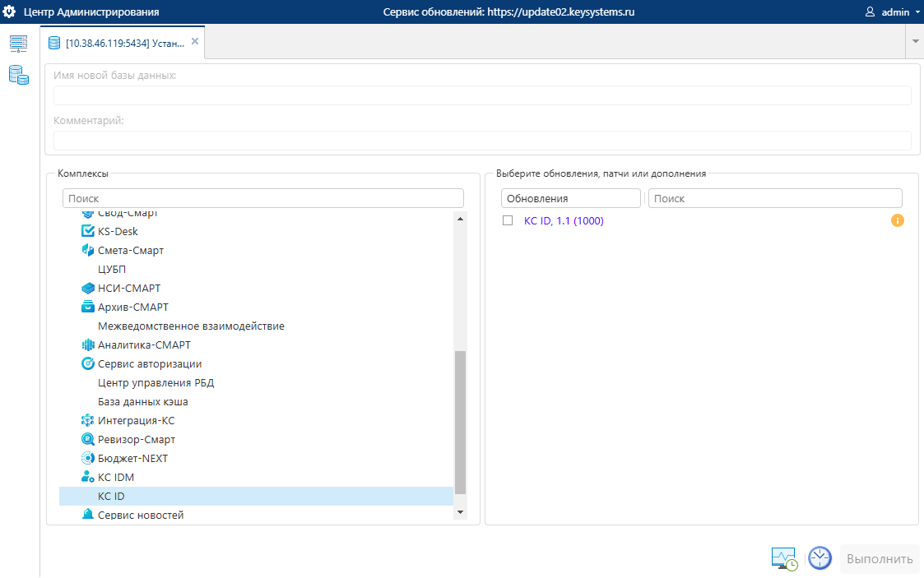Select Межведомственное взаимодействие in the list
This screenshot has width=924, height=578.
click(x=191, y=326)
